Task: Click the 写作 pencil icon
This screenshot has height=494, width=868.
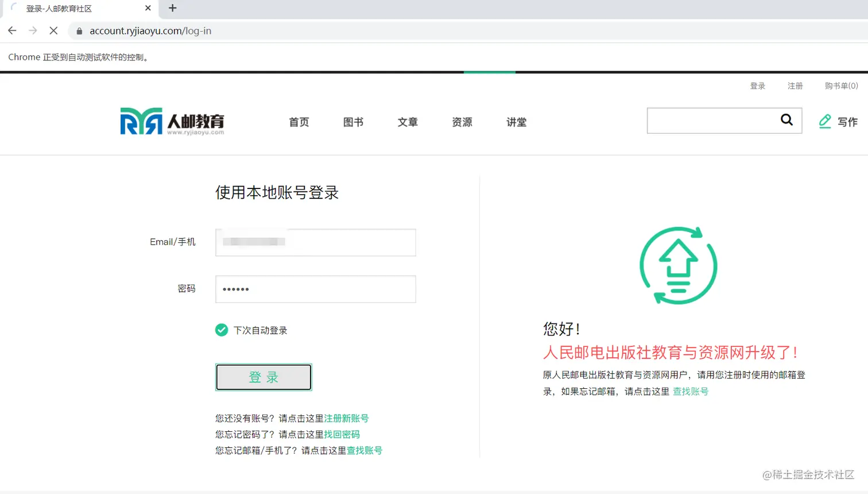Action: [x=825, y=121]
